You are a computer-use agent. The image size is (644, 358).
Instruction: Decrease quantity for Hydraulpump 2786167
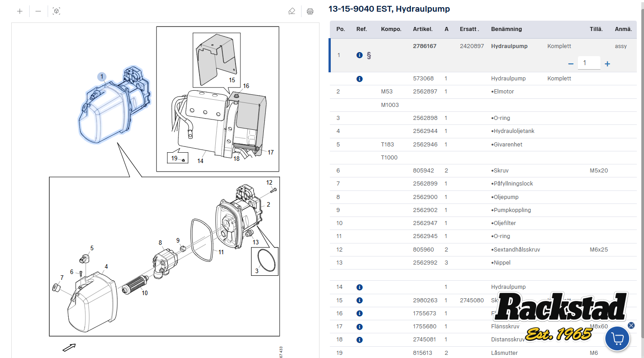[571, 64]
